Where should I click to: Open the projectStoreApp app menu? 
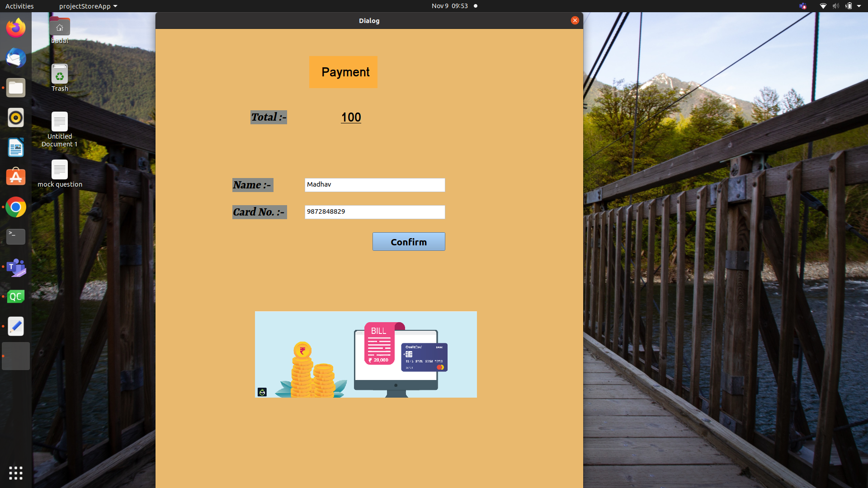tap(88, 6)
